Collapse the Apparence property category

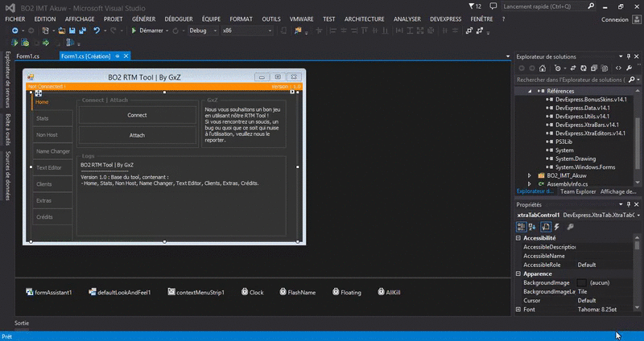[x=518, y=273]
